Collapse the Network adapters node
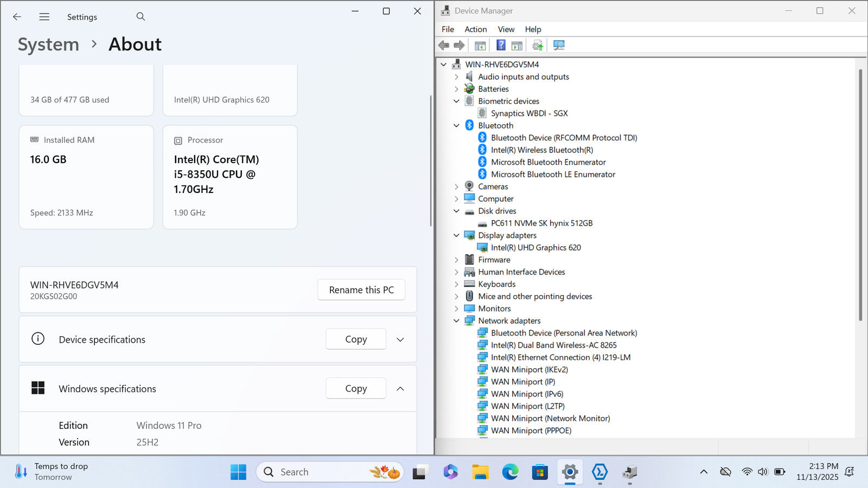Image resolution: width=868 pixels, height=488 pixels. tap(456, 321)
